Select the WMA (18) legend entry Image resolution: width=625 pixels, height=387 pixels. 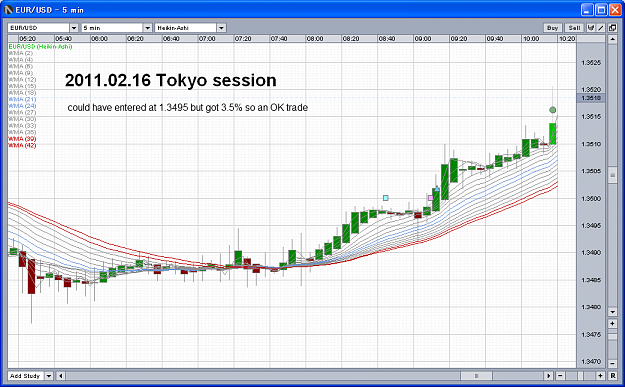point(22,92)
